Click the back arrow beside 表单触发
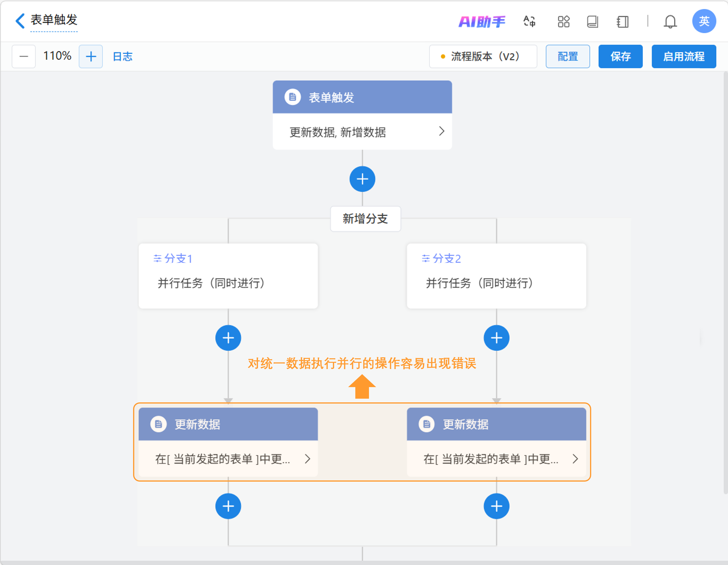This screenshot has width=728, height=565. point(20,21)
